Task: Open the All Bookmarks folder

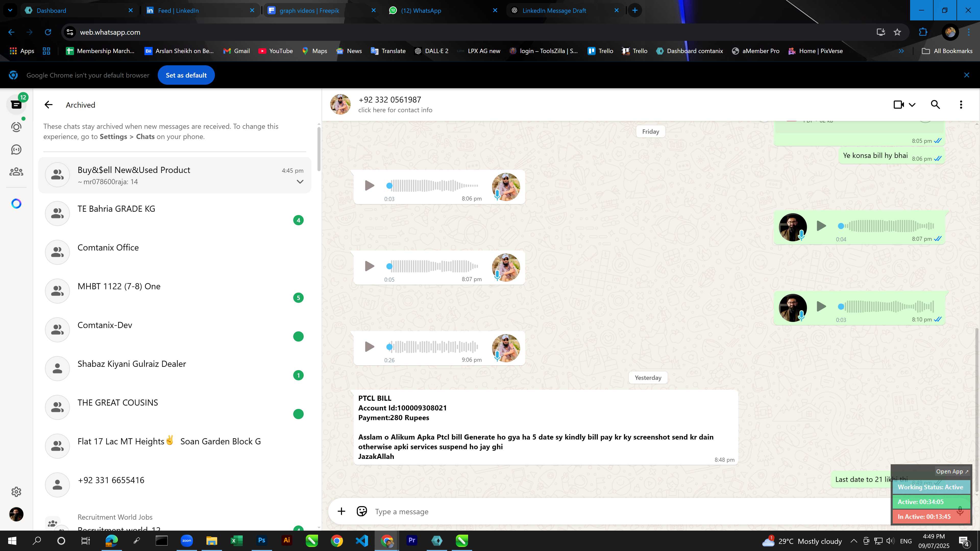Action: (947, 51)
